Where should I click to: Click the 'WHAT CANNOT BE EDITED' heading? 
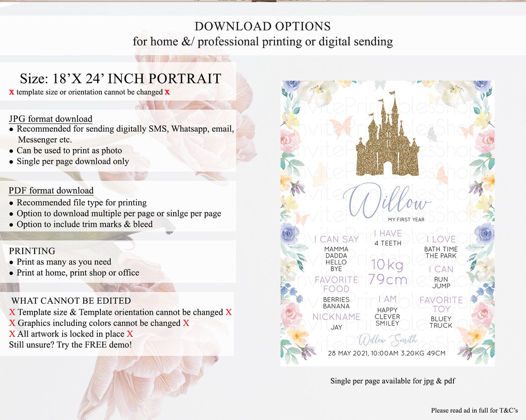pyautogui.click(x=71, y=301)
